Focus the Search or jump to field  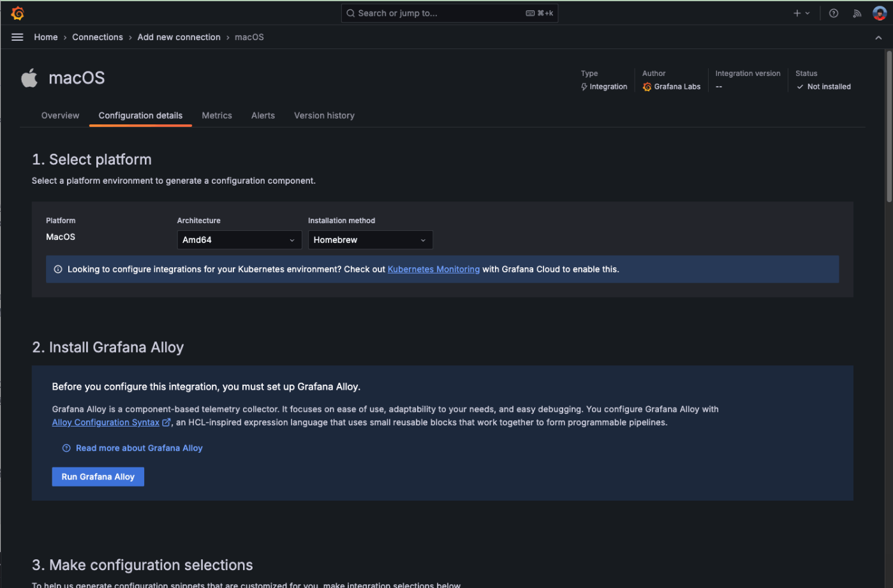pos(450,13)
